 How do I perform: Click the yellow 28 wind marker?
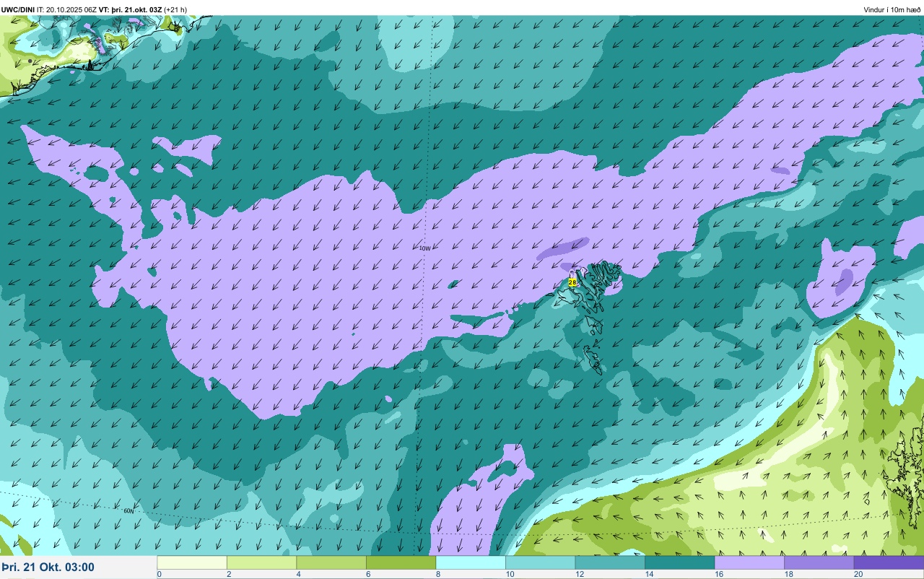coord(572,282)
